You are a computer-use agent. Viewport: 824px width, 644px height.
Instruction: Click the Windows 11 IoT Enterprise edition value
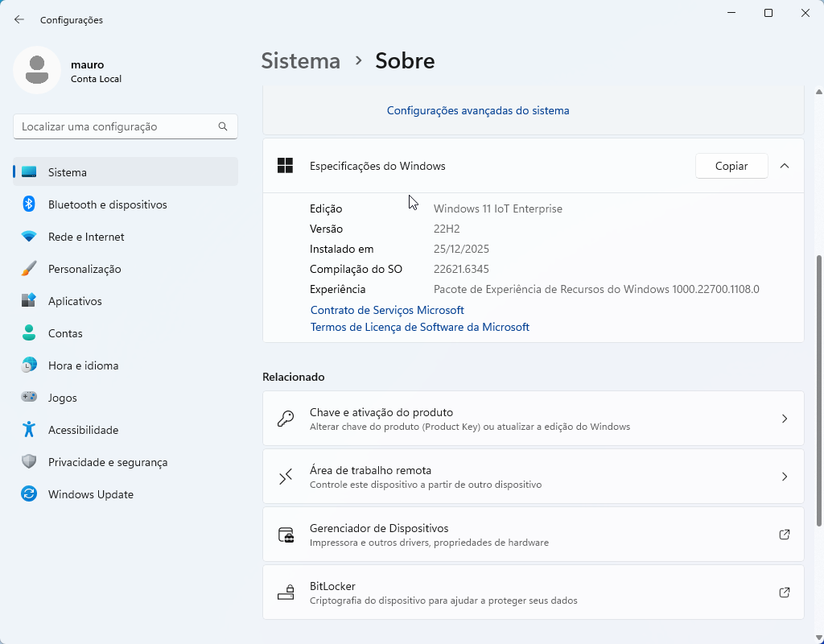pos(497,208)
